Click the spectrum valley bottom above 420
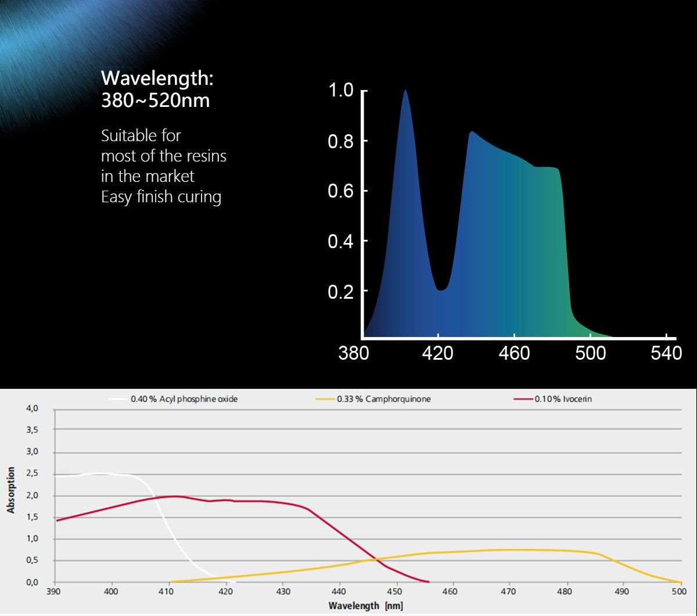This screenshot has width=697, height=616. coord(440,289)
